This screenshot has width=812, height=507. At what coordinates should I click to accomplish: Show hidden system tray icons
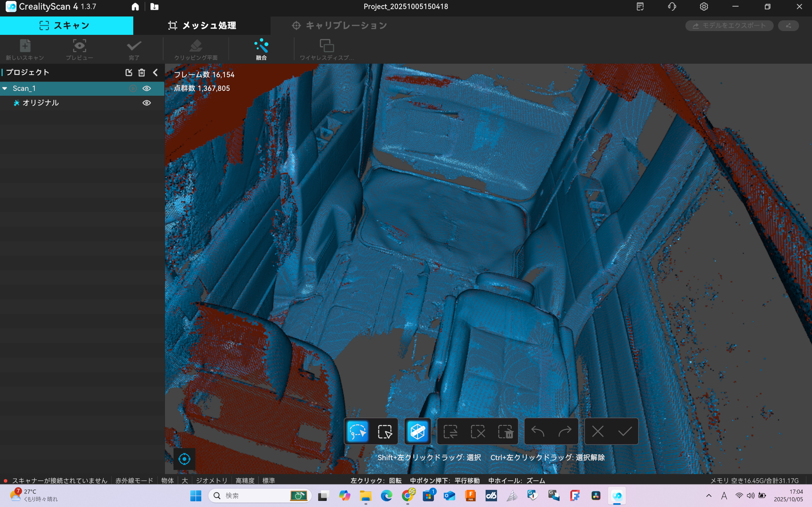(x=709, y=495)
